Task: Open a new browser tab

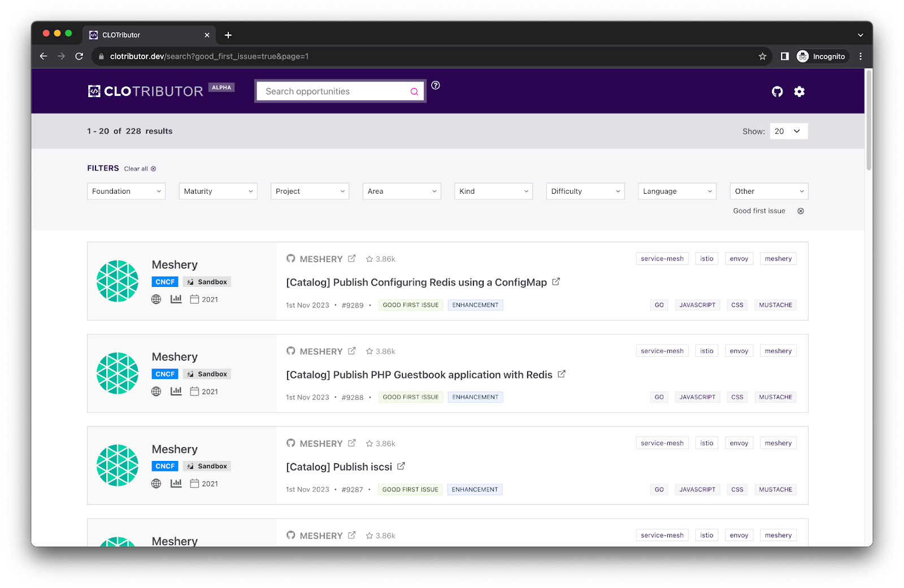Action: [x=228, y=35]
